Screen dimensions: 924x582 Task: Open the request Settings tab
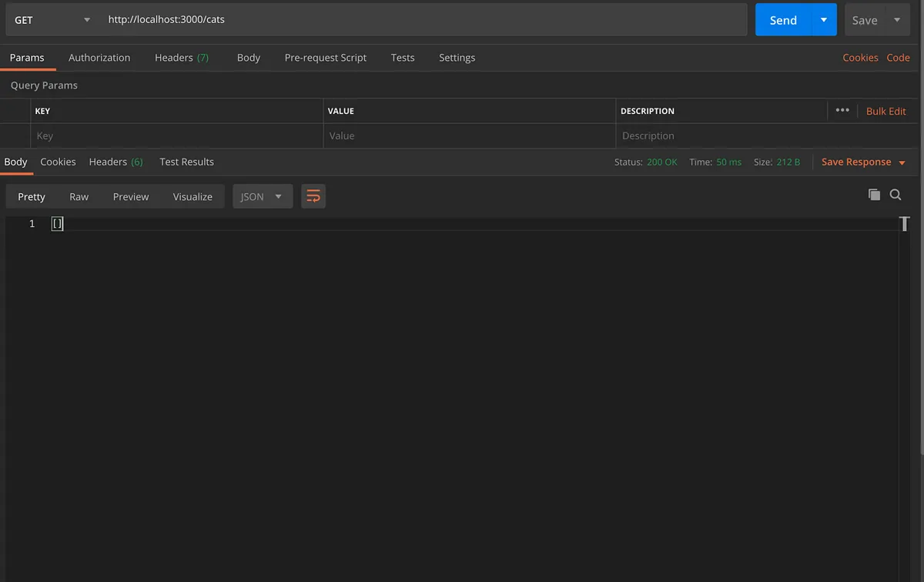click(x=457, y=58)
